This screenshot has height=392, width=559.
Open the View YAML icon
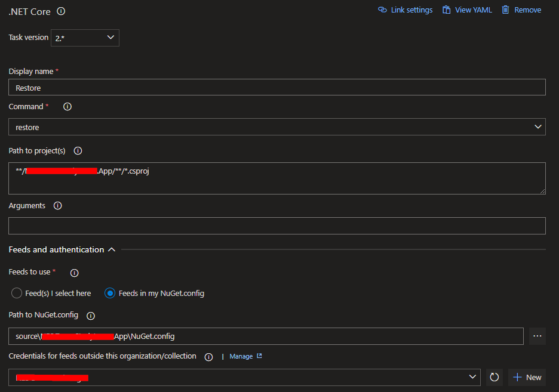(446, 10)
